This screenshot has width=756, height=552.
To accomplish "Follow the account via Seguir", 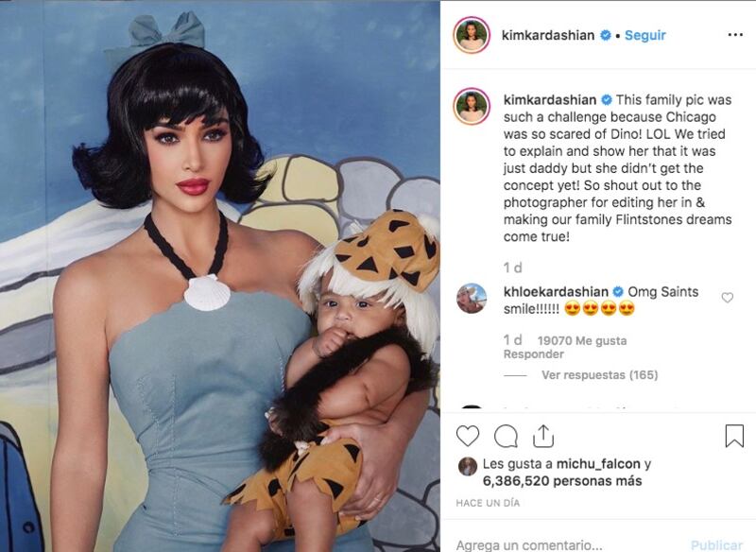I will (x=645, y=35).
